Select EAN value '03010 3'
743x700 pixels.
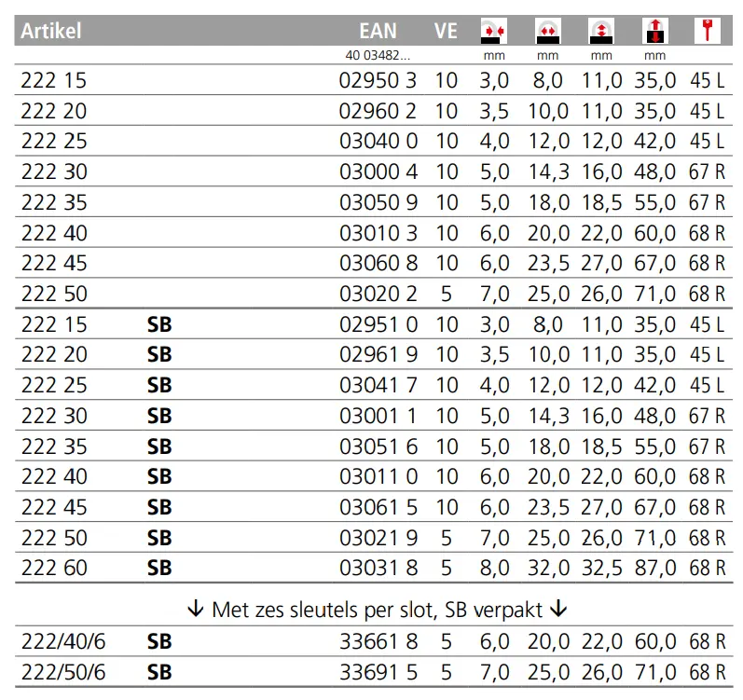(378, 233)
